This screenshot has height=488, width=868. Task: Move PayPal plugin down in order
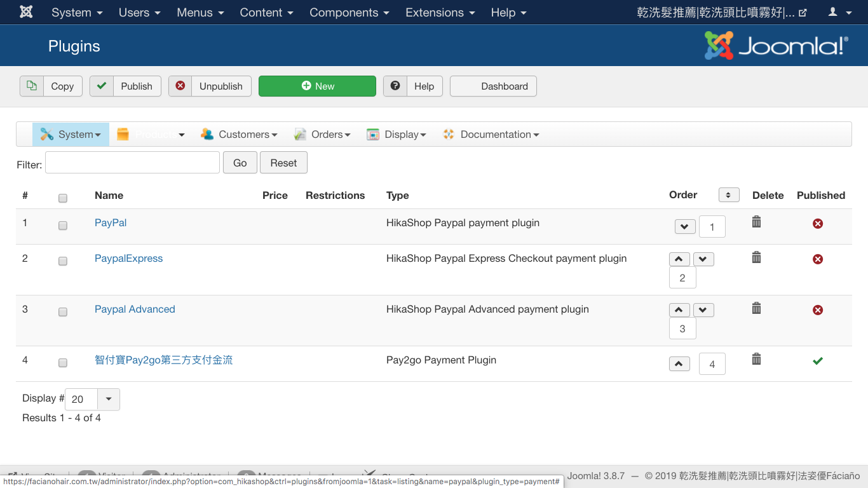click(685, 226)
